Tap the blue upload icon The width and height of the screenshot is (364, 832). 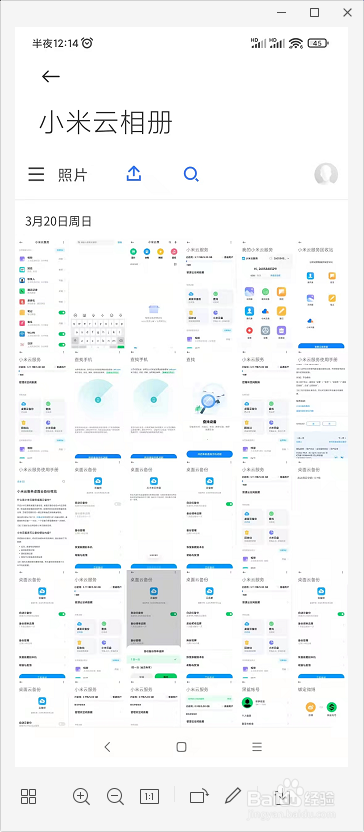[134, 174]
